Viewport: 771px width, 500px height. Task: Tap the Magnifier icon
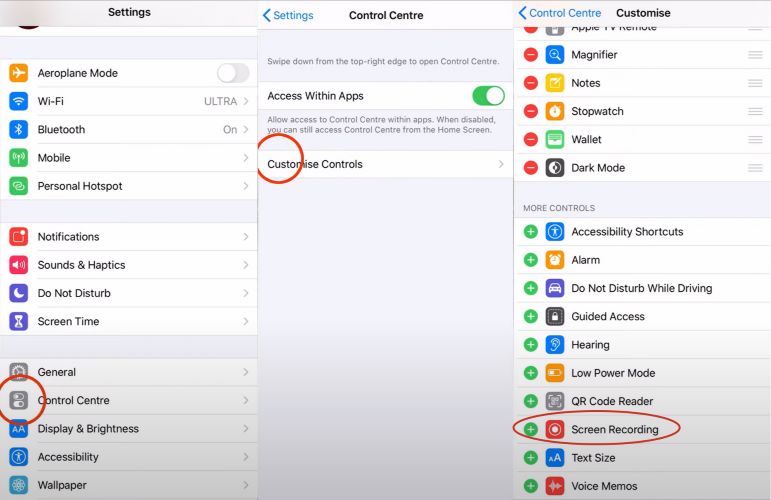click(x=555, y=55)
